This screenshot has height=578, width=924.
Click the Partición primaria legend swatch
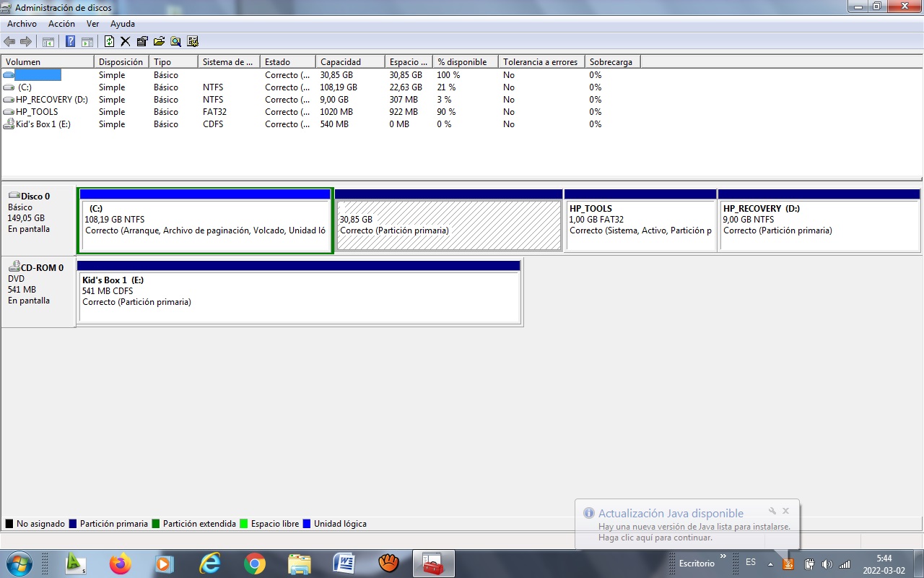pyautogui.click(x=73, y=524)
